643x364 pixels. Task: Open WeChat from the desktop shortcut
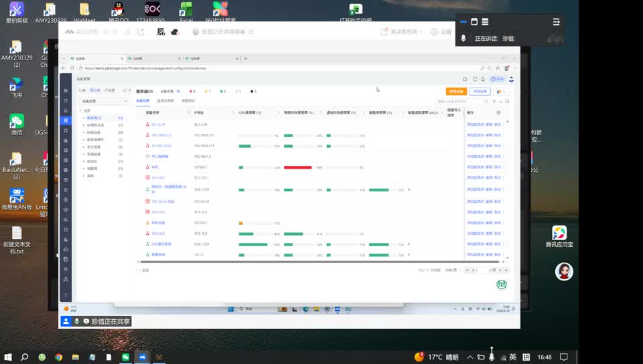pos(17,124)
